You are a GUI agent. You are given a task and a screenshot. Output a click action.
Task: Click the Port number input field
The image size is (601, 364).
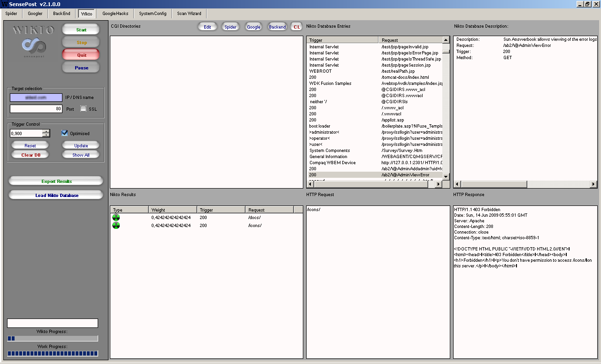tap(36, 109)
